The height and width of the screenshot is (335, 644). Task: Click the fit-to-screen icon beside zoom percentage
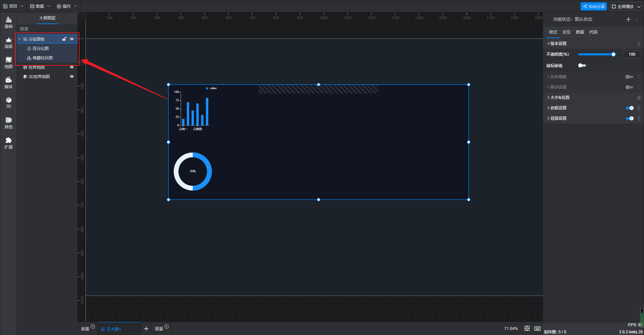(527, 328)
